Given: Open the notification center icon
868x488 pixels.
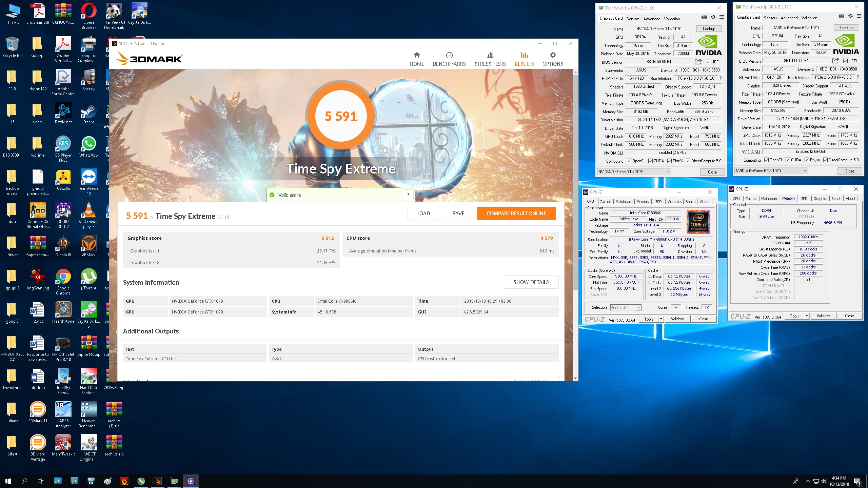Looking at the screenshot, I should coord(857,481).
